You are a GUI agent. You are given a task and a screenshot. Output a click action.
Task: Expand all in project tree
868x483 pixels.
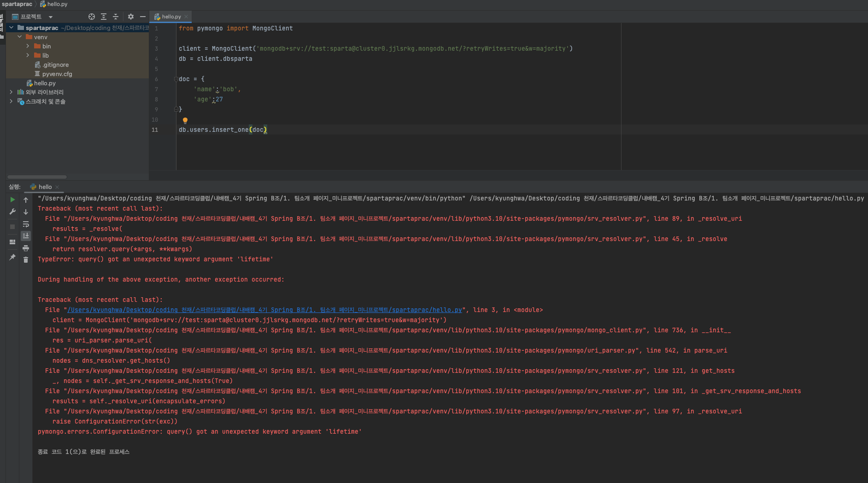click(x=104, y=17)
